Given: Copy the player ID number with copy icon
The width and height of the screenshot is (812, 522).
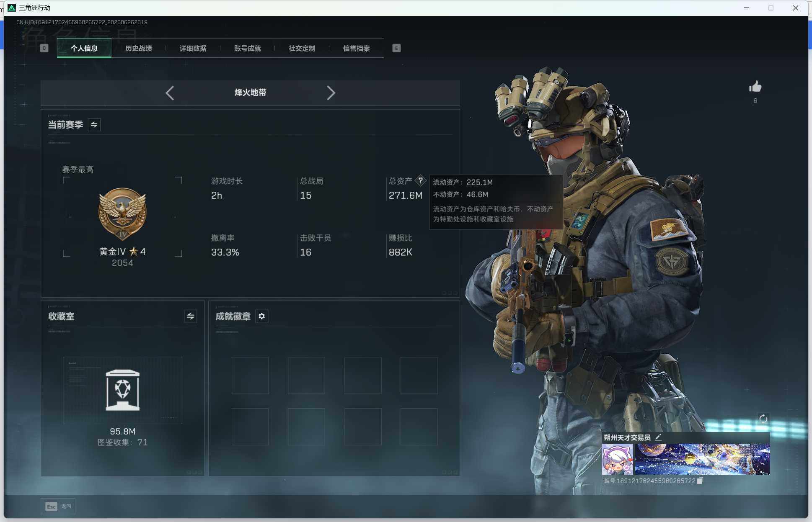Looking at the screenshot, I should tap(700, 481).
